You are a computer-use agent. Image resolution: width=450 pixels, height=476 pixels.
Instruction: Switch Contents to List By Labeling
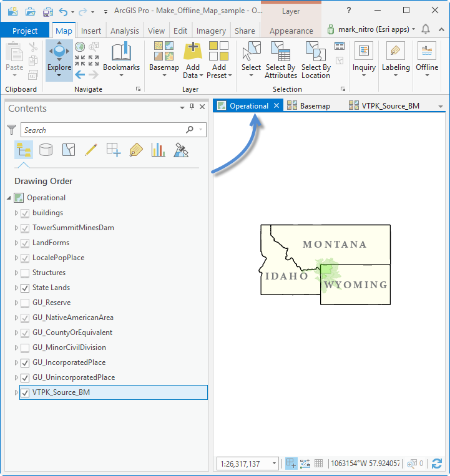pos(135,150)
